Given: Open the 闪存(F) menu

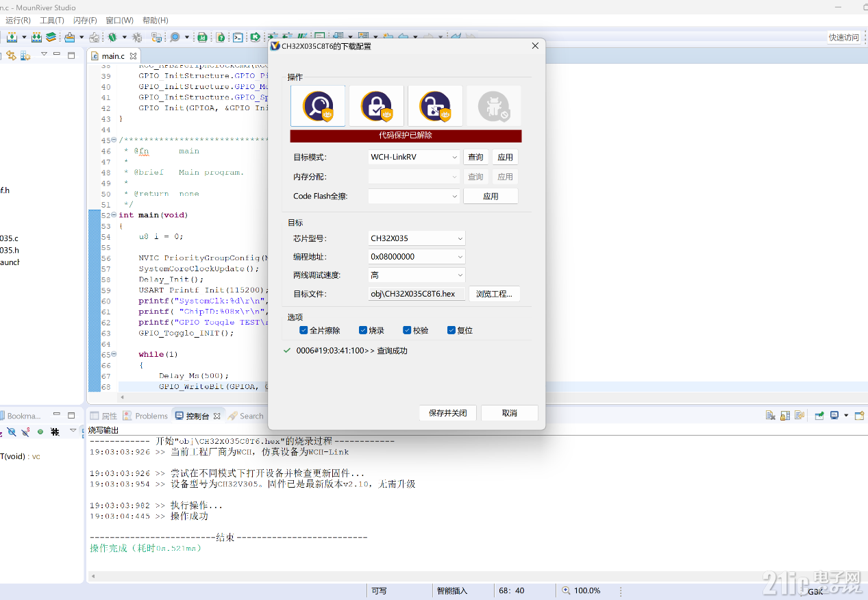Looking at the screenshot, I should [85, 21].
